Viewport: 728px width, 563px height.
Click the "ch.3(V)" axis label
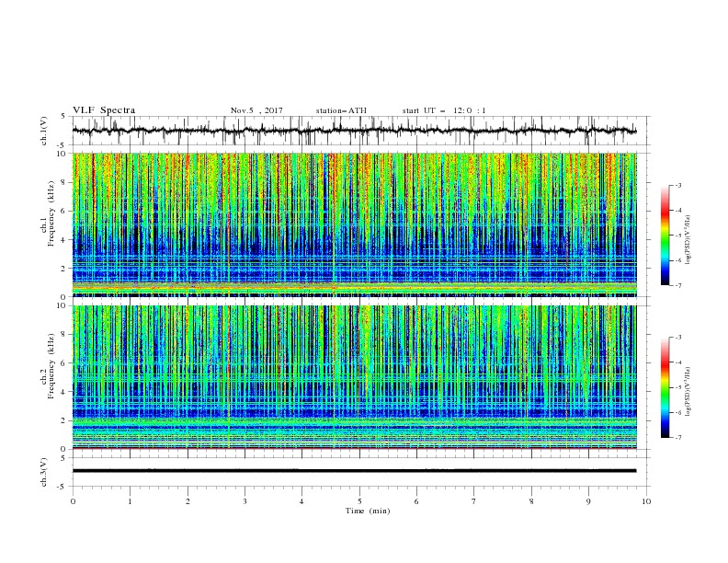(44, 472)
